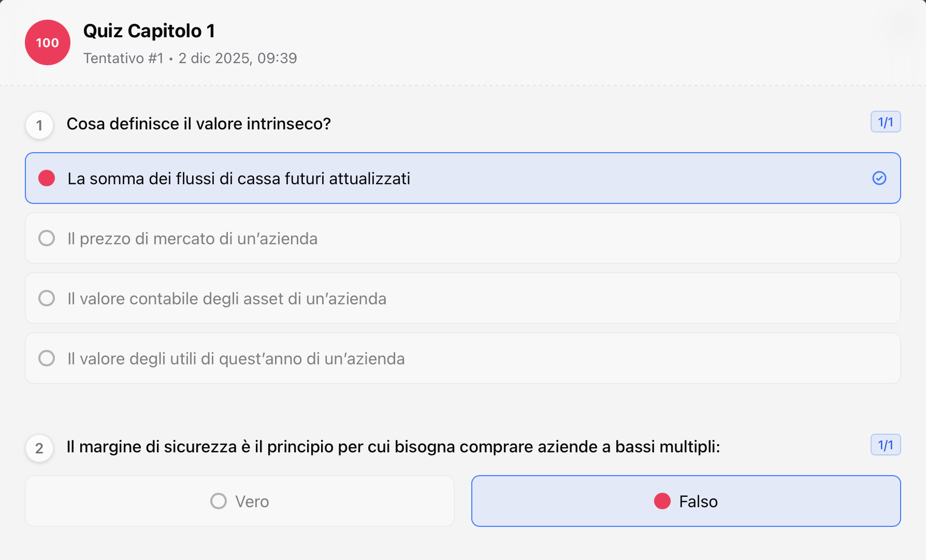Click question text 'Cosa definisce il valore intrinseco?'

198,124
